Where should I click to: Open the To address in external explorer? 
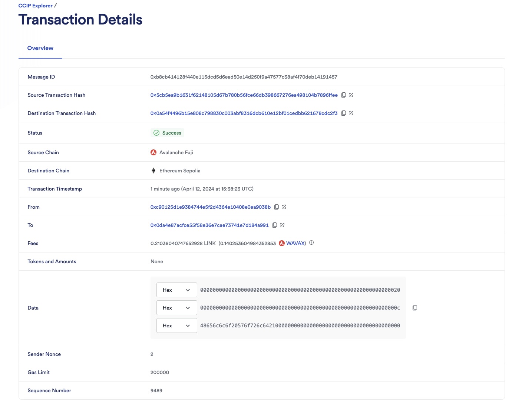(282, 225)
